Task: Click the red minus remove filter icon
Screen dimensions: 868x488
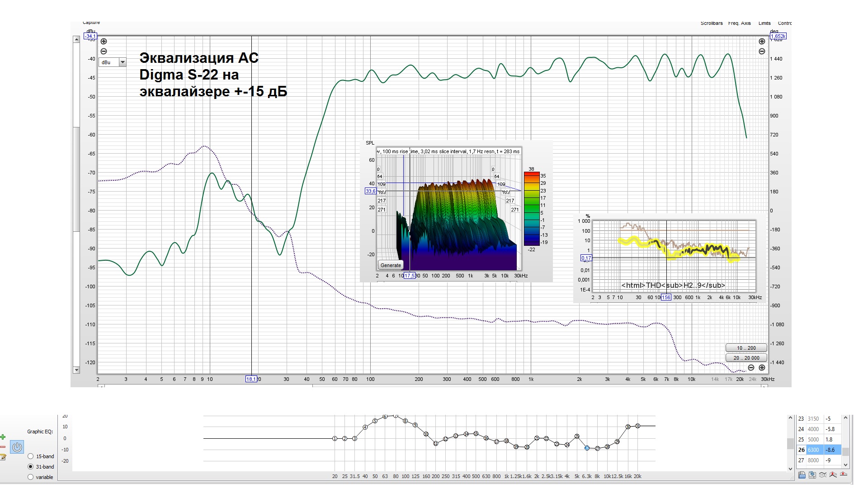Action: pos(3,447)
